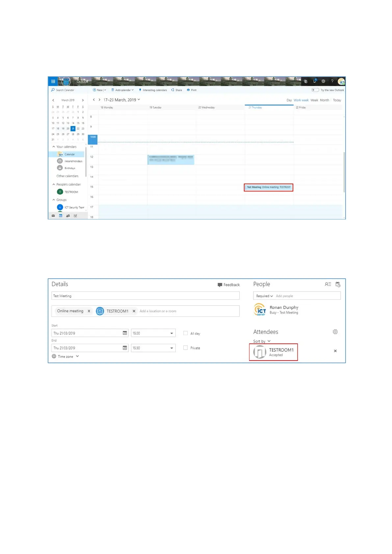Click the Search Calendar magnifier icon
This screenshot has height=554, width=392.
(53, 90)
